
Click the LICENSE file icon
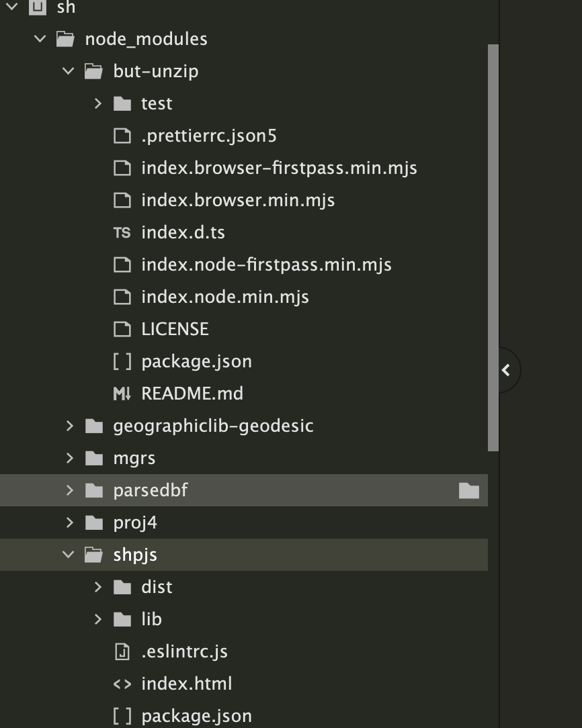click(x=122, y=329)
